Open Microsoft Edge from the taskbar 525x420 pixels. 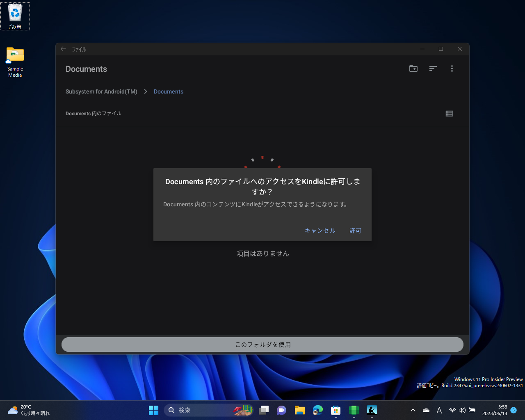[x=317, y=410]
